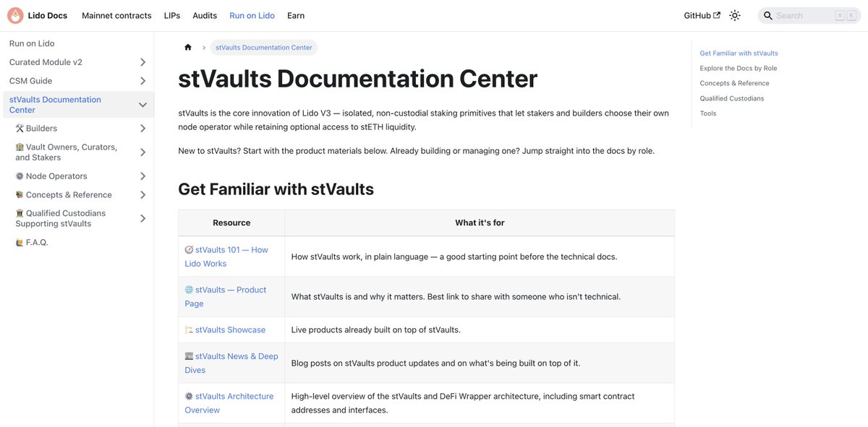Collapse the stVaults Documentation Center chevron
868x427 pixels.
click(x=142, y=105)
